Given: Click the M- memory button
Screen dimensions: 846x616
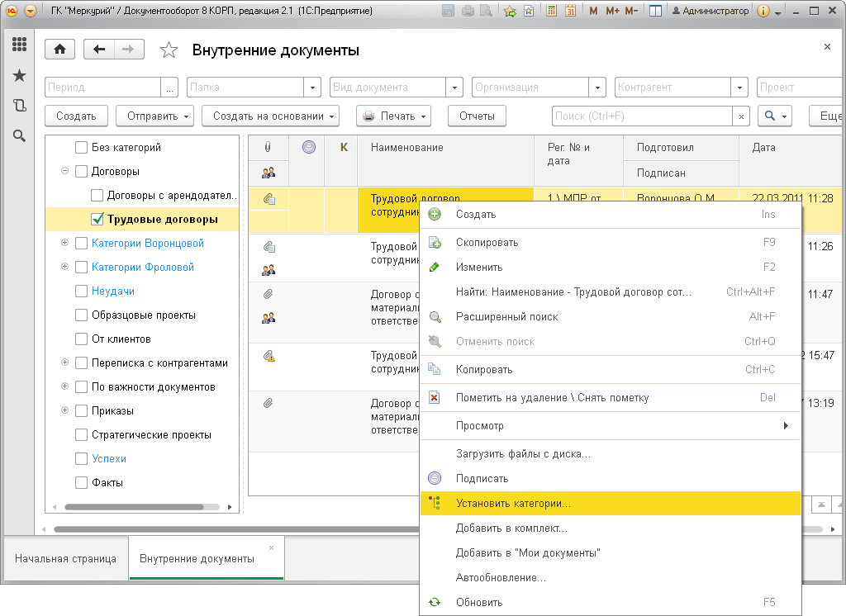Looking at the screenshot, I should 631,10.
